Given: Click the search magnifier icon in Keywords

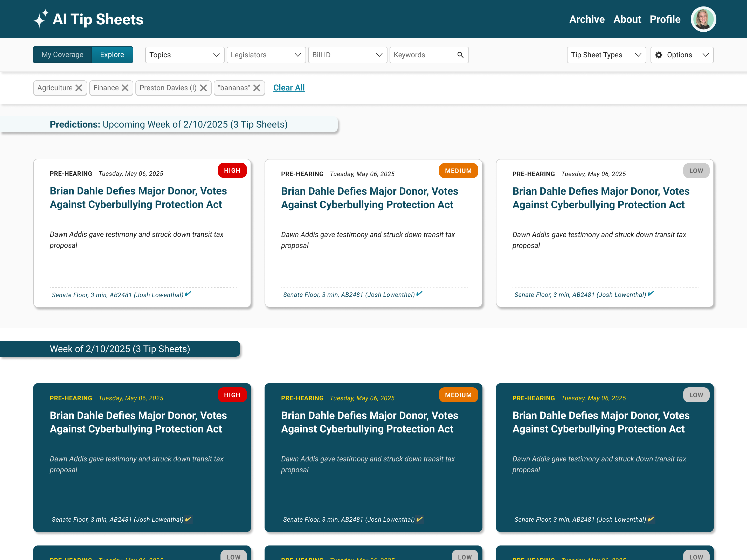Looking at the screenshot, I should pos(460,55).
